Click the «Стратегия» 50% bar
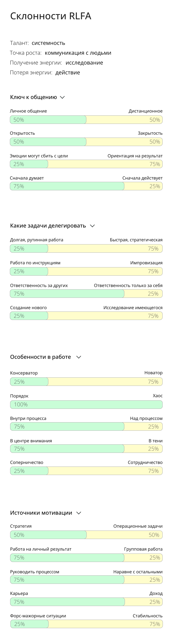 coord(48,535)
